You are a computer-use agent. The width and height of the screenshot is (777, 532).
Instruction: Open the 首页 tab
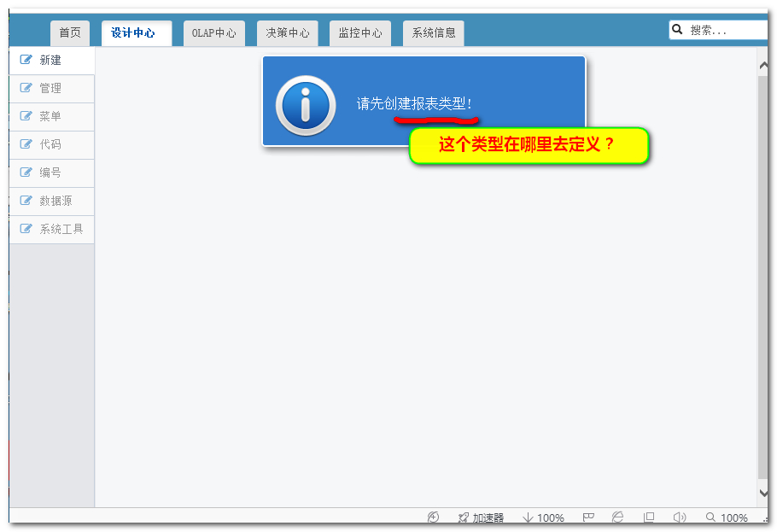70,32
